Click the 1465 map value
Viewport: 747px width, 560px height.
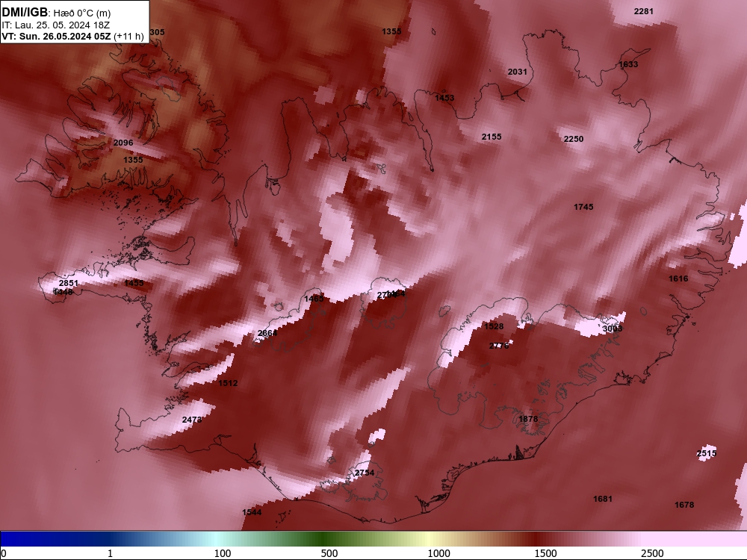[x=314, y=299]
